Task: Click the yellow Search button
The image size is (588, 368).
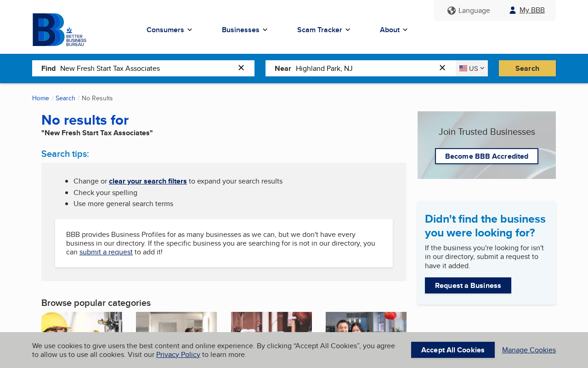Action: [527, 69]
